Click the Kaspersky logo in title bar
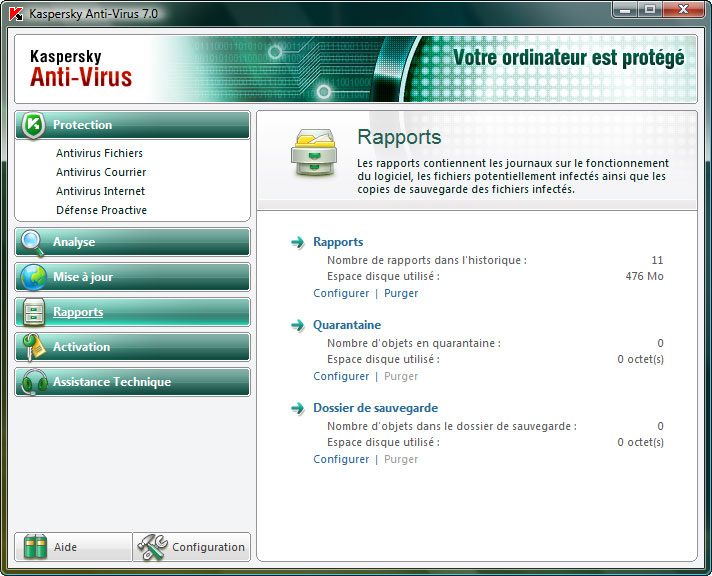The width and height of the screenshot is (712, 576). pos(17,13)
